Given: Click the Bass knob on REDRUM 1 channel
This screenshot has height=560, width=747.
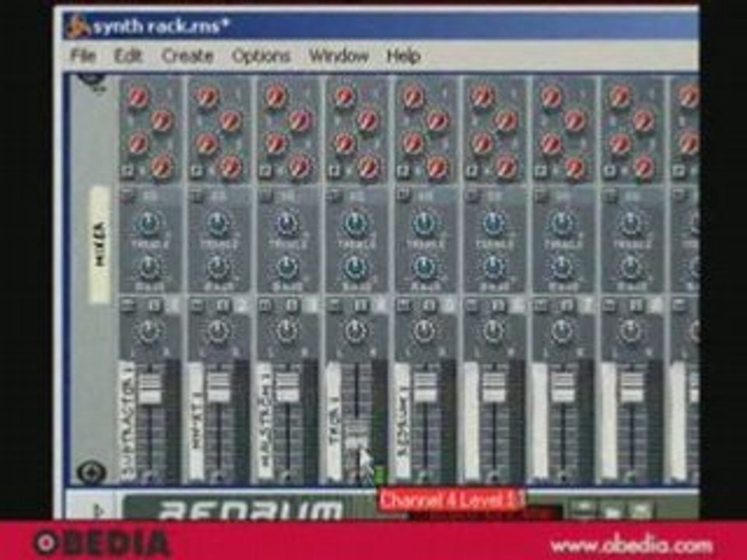Looking at the screenshot, I should pyautogui.click(x=424, y=268).
